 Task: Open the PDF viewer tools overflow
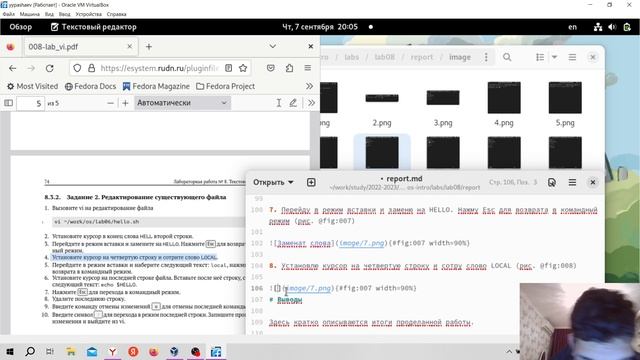click(311, 103)
